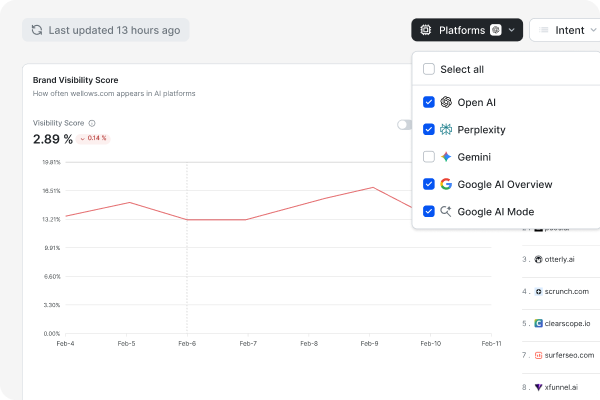
Task: Uncheck the Open AI checkbox
Action: pos(429,102)
